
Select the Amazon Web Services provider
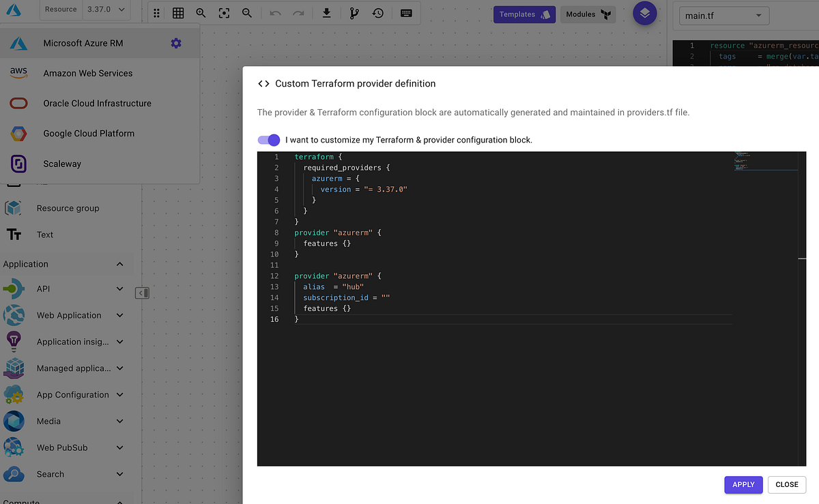click(87, 73)
